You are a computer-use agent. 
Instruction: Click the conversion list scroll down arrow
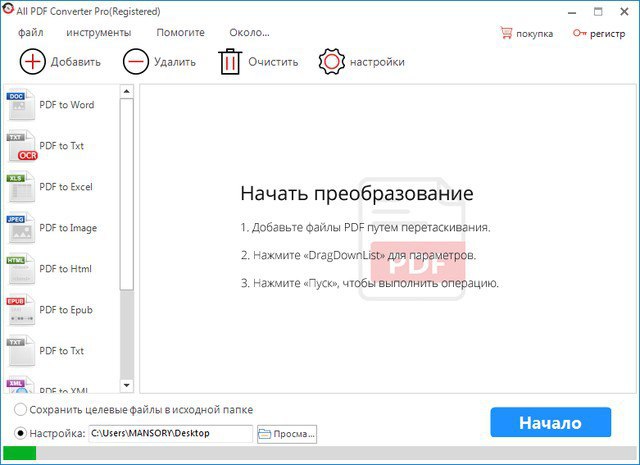click(x=127, y=385)
